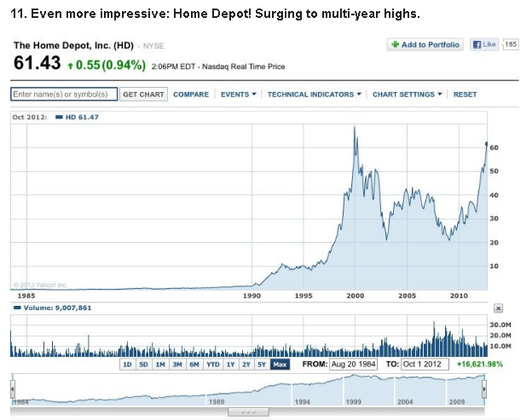Viewport: 532px width, 420px height.
Task: Click the Volume: 9,007,861 label
Action: [57, 308]
